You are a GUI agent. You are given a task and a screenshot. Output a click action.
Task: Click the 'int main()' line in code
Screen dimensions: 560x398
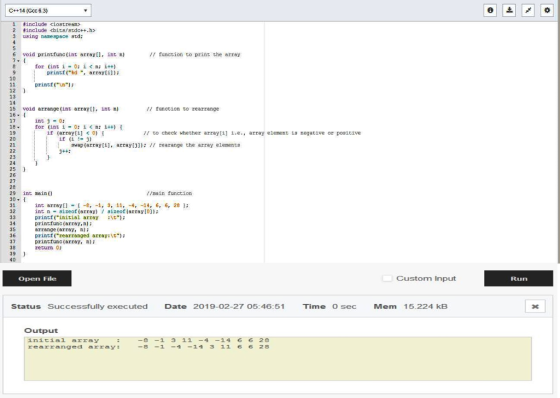[x=38, y=193]
